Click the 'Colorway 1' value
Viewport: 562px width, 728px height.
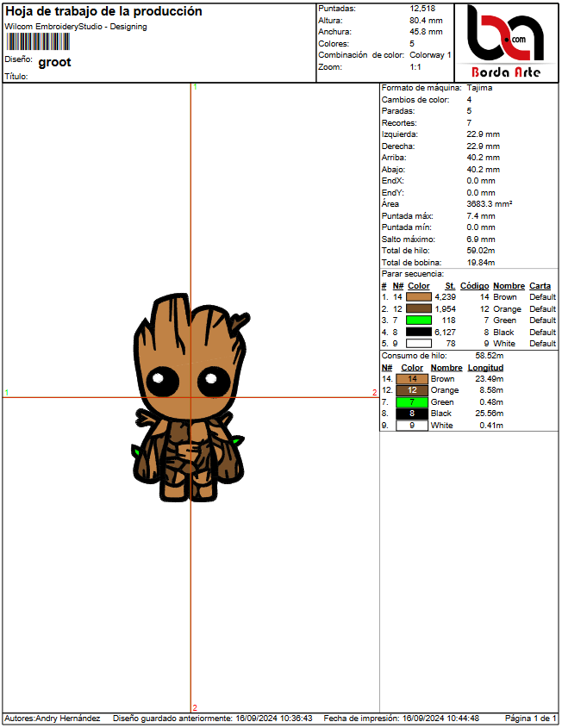pos(430,55)
